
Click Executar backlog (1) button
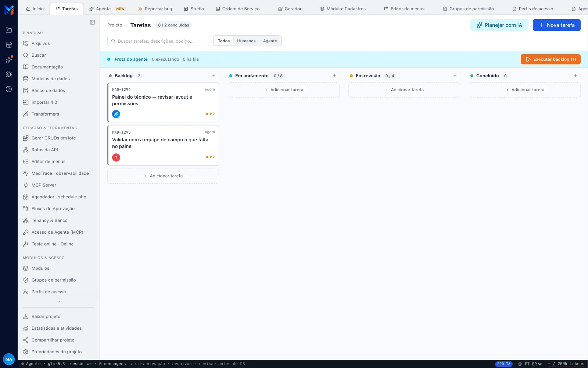551,59
